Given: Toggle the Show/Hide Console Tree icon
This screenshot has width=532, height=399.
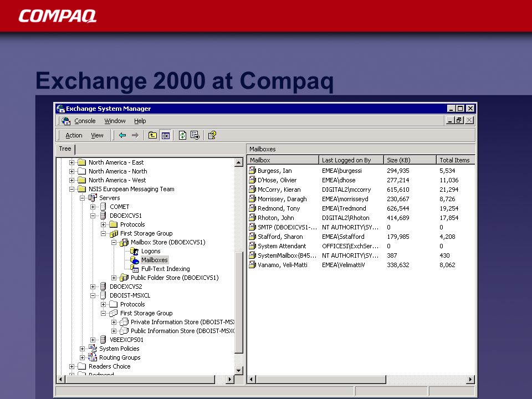Looking at the screenshot, I should [166, 135].
